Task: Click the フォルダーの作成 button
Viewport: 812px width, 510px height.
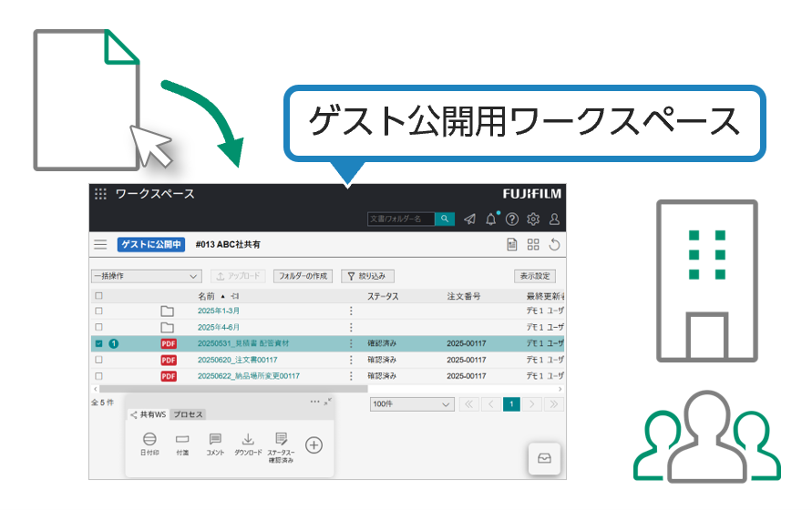Action: [303, 276]
